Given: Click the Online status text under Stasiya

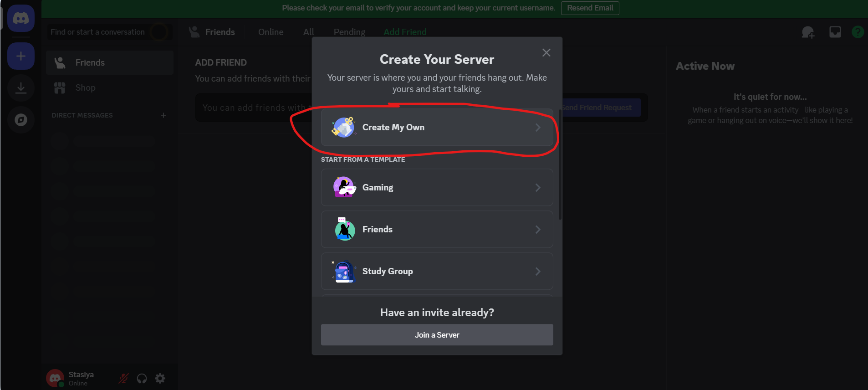Looking at the screenshot, I should click(78, 383).
